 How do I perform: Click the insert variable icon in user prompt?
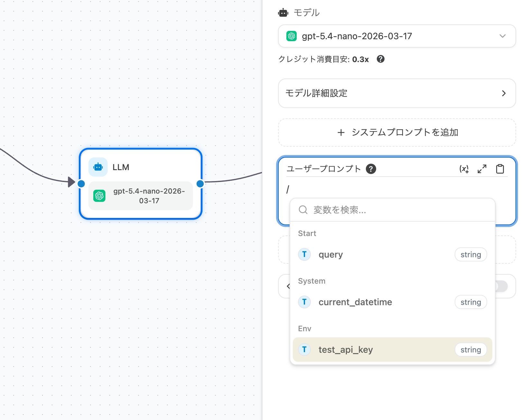464,169
